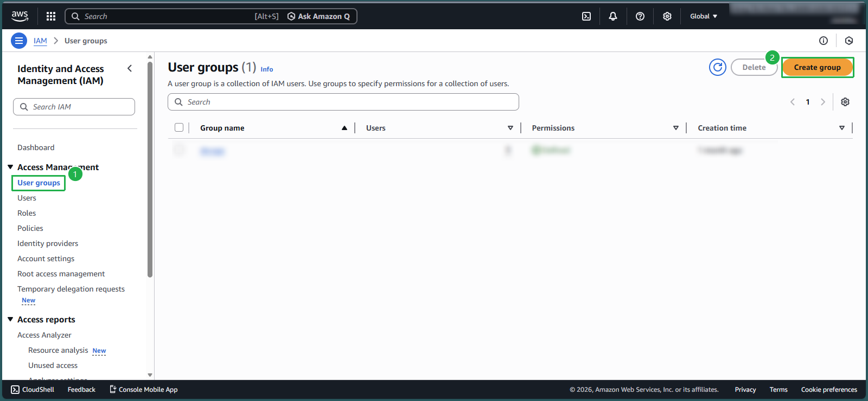Open the top bar settings gear
This screenshot has height=401, width=868.
[x=667, y=16]
